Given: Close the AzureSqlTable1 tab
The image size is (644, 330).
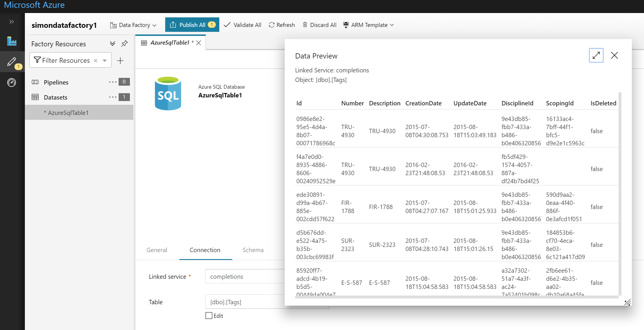Looking at the screenshot, I should tap(199, 43).
